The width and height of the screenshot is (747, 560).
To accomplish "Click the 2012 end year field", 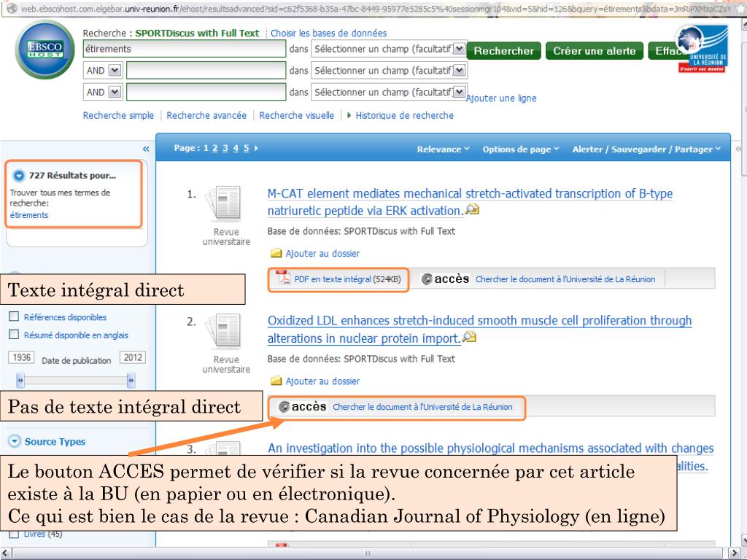I will [133, 357].
